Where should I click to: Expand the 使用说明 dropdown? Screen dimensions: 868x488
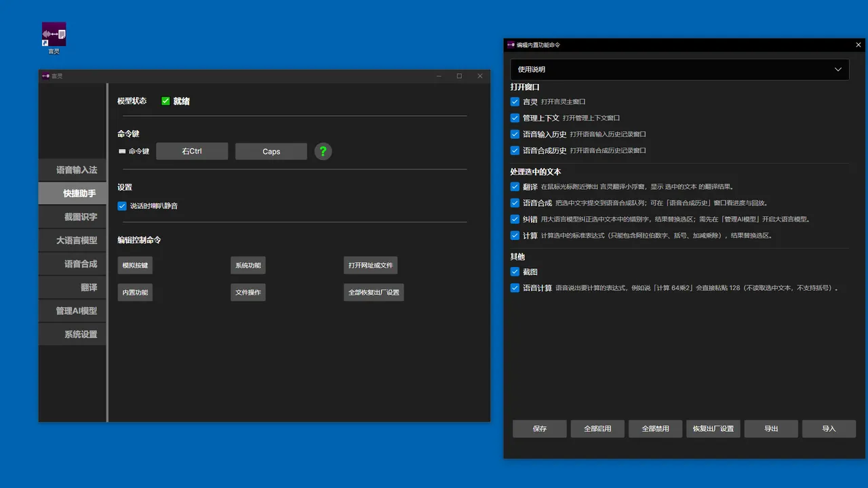[679, 69]
